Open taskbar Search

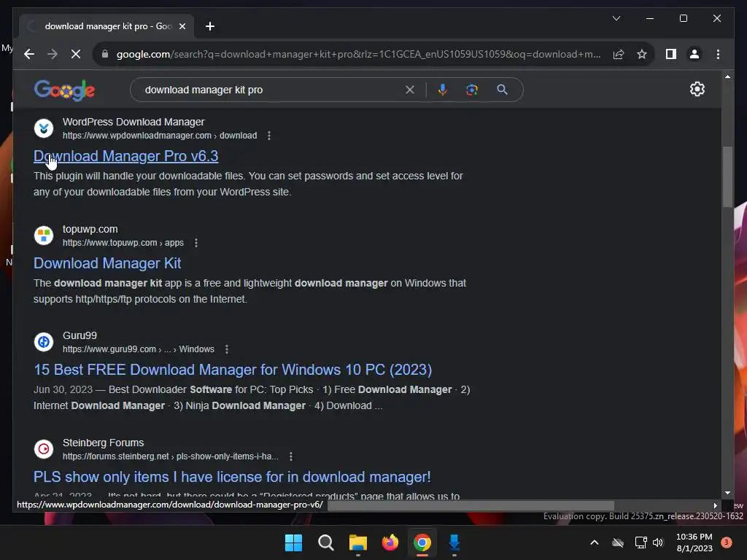click(x=326, y=542)
